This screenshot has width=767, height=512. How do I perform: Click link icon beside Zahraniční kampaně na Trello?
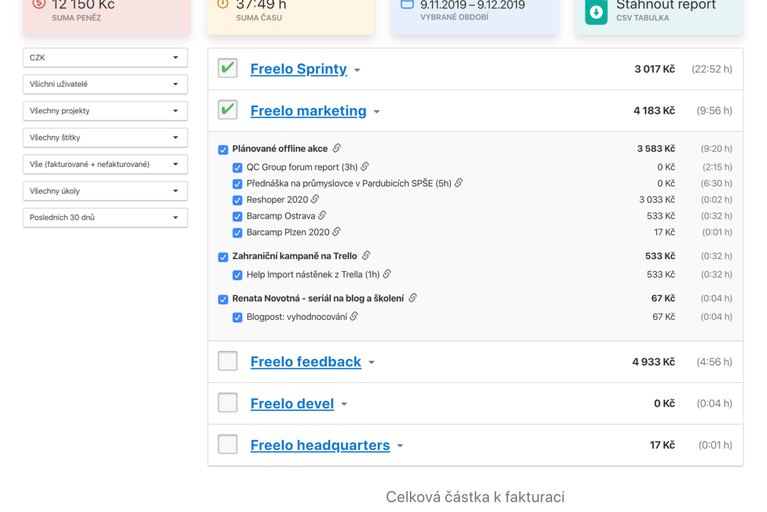click(366, 256)
